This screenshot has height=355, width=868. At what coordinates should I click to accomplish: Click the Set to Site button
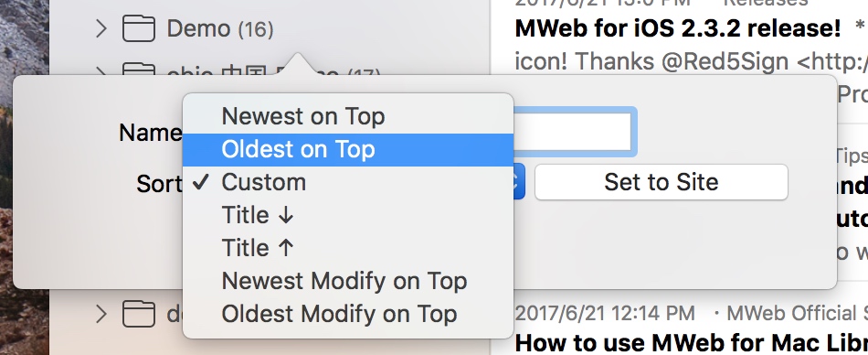[x=661, y=182]
